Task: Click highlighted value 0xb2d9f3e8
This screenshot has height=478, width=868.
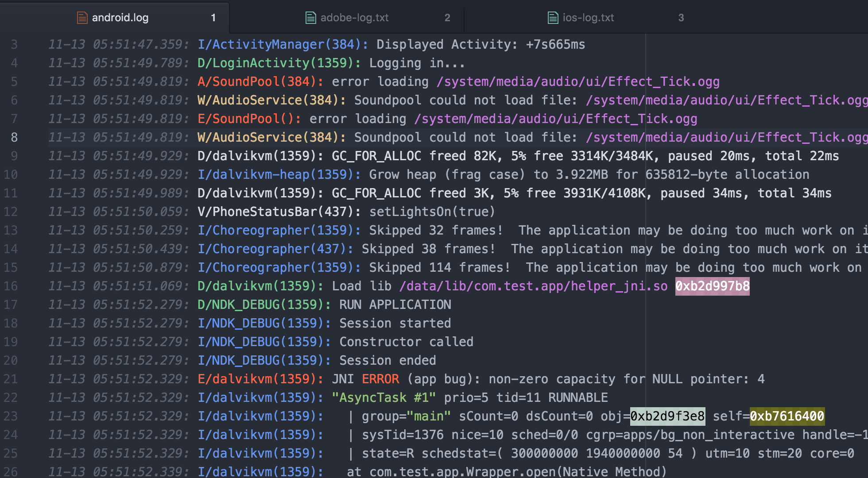Action: (x=667, y=416)
